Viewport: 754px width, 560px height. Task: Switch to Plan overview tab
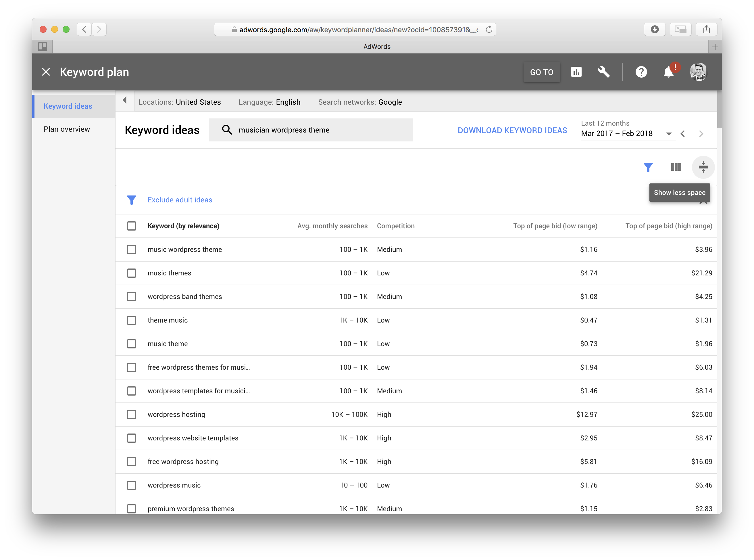point(67,129)
